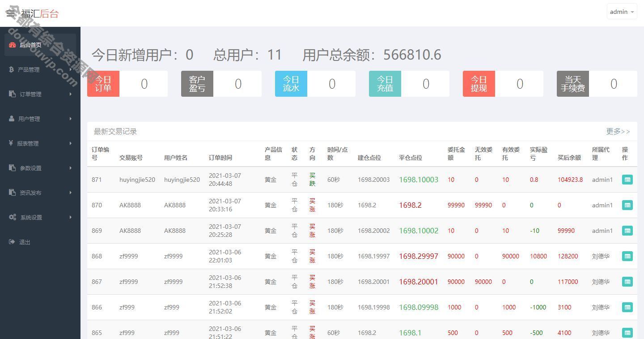Screen dimensions: 644x339
Task: Open the 后台首页 menu item
Action: coord(40,45)
